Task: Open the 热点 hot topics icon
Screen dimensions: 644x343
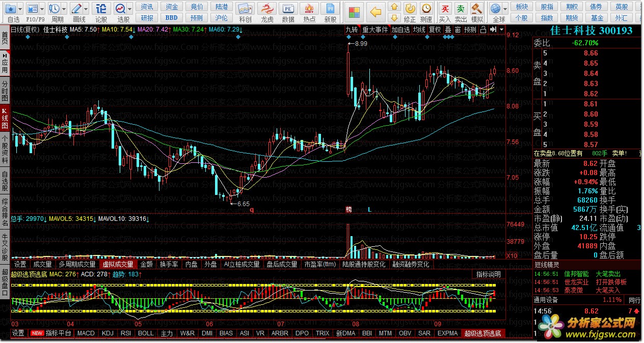Action: [x=309, y=9]
